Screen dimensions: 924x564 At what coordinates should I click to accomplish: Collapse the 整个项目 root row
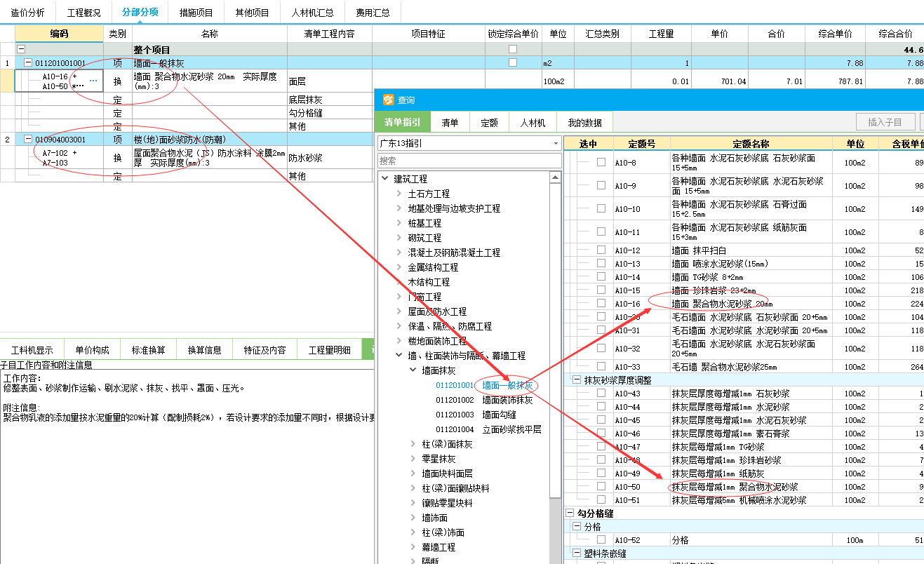coord(20,49)
